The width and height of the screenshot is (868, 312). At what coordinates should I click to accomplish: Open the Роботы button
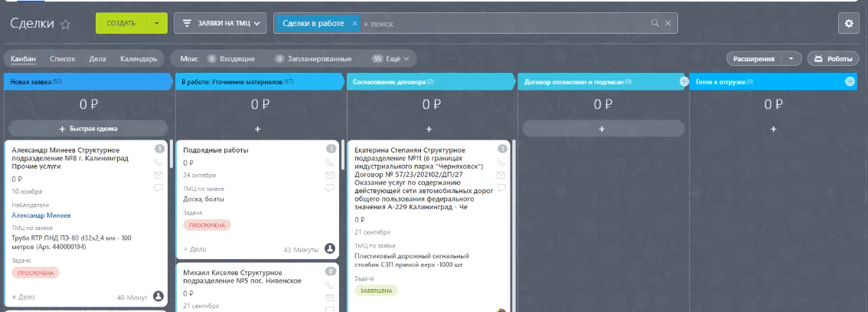[833, 59]
